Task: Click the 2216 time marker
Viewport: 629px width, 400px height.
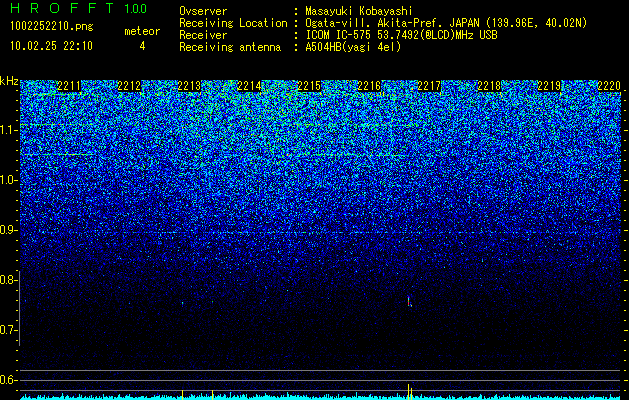Action: 369,86
